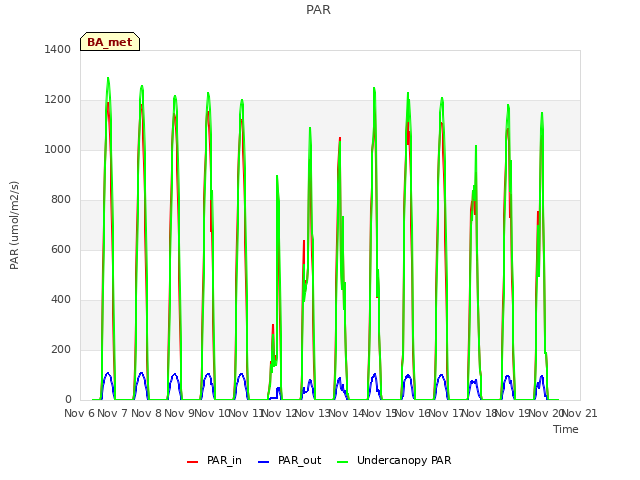The width and height of the screenshot is (640, 480).
Task: Click the Nov 13 x-axis label
Action: click(x=312, y=413)
